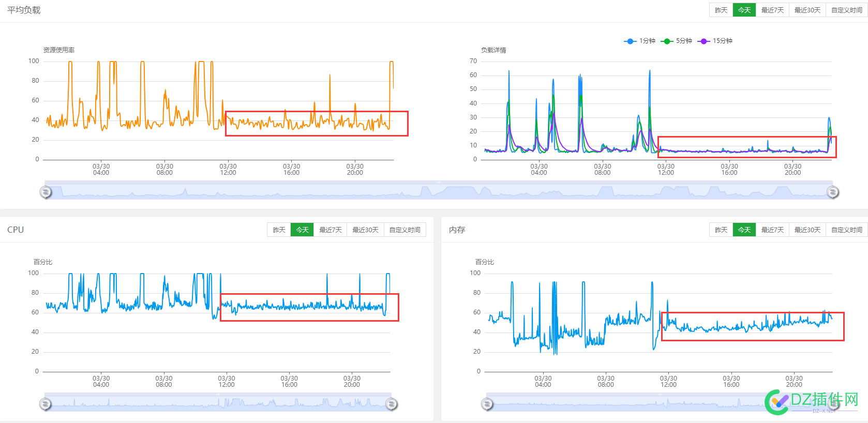Click 百分比 label in 内存 chart
This screenshot has height=423, width=868.
pos(485,262)
